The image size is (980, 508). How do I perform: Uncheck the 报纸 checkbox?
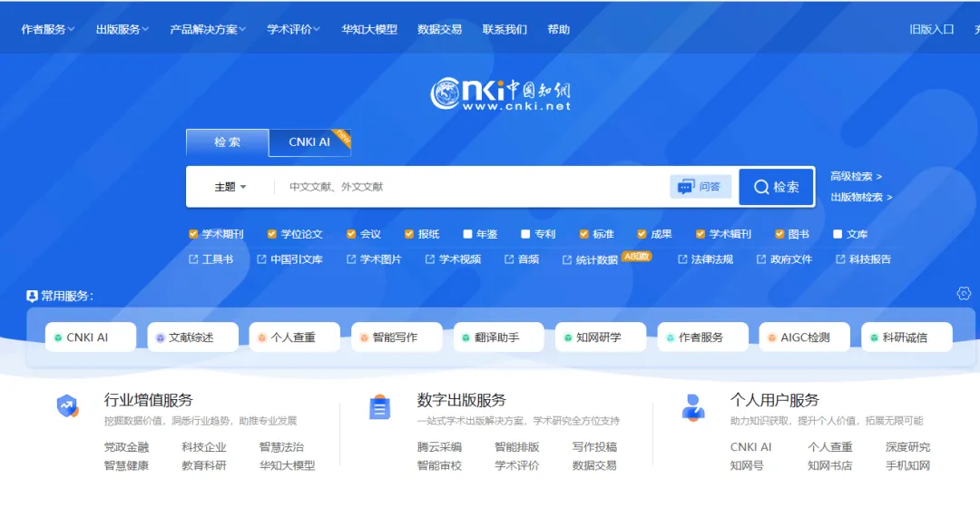[x=409, y=234]
